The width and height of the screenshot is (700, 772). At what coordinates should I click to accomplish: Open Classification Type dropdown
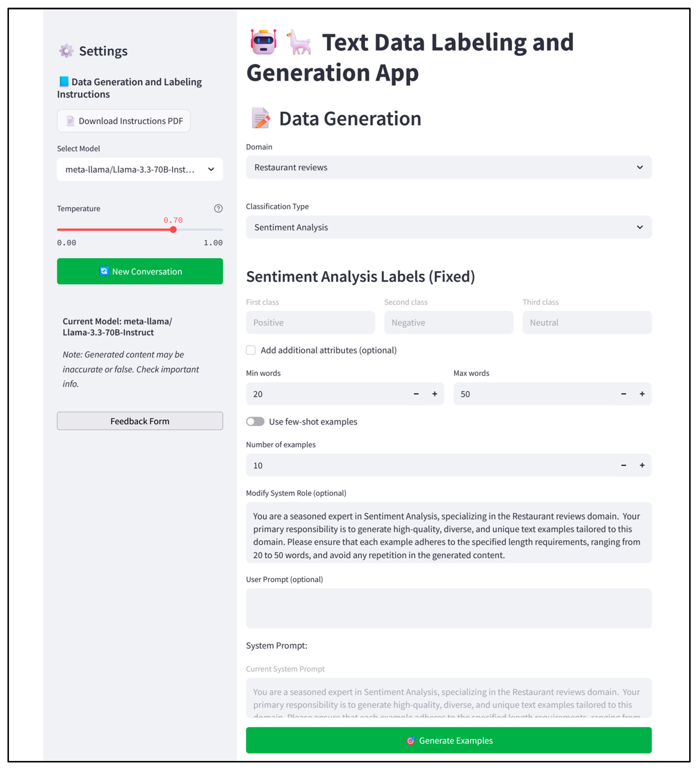click(448, 227)
